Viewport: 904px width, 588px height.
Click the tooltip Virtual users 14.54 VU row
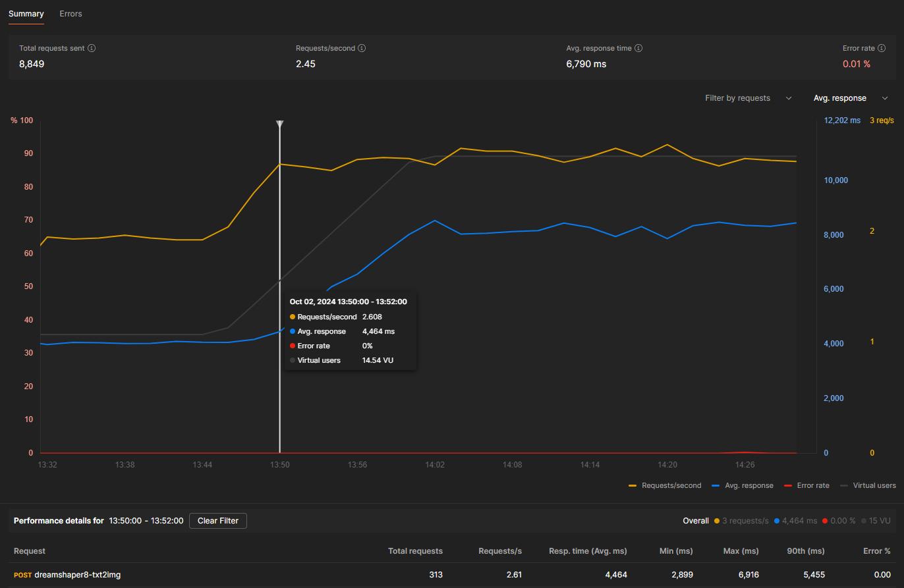point(341,360)
